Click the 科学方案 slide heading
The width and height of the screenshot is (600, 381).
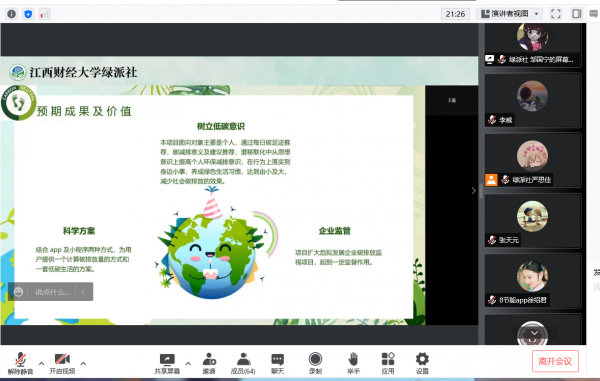point(79,231)
